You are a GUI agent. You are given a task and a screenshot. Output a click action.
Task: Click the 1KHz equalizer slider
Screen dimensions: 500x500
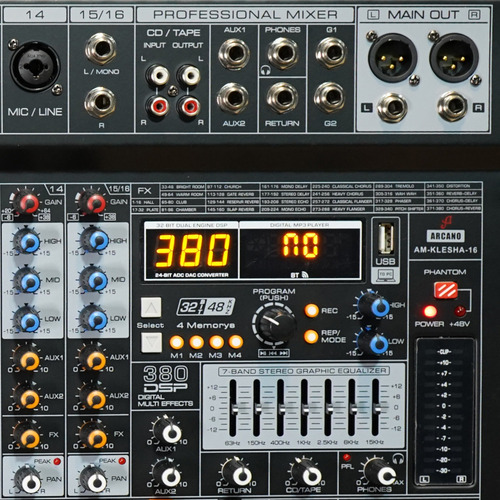(x=304, y=407)
